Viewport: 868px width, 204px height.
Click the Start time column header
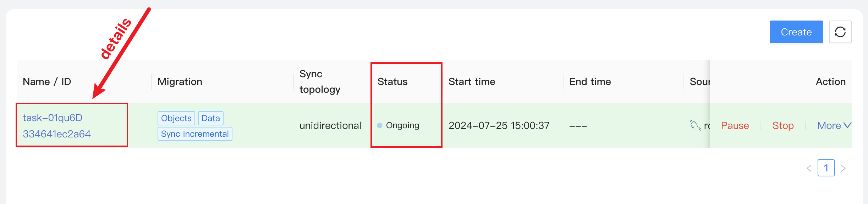pos(472,81)
